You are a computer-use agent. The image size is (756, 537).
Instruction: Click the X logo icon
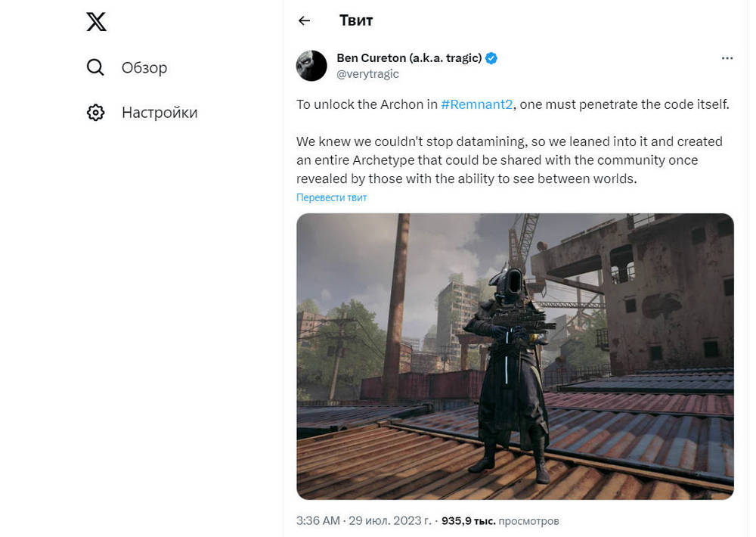(97, 22)
